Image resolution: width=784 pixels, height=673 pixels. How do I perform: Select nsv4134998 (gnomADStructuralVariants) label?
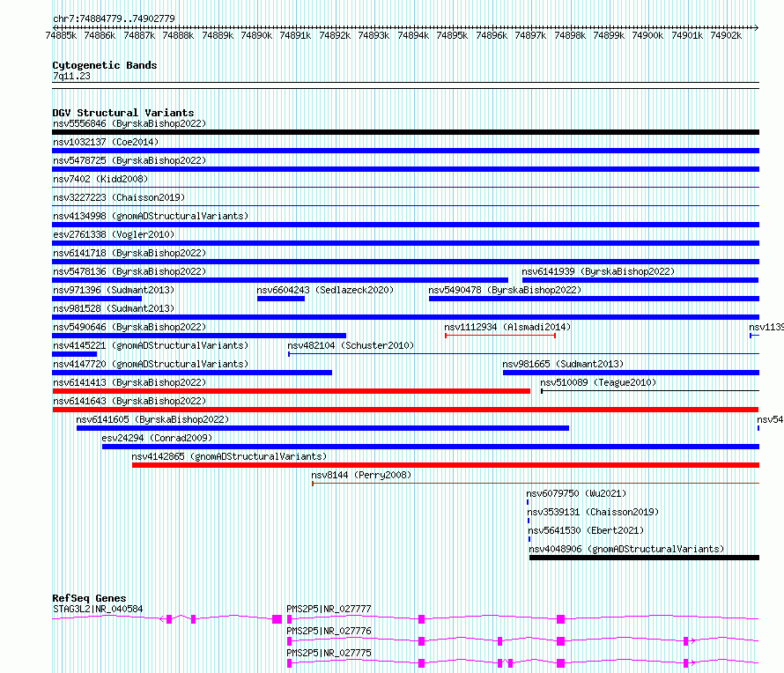151,216
